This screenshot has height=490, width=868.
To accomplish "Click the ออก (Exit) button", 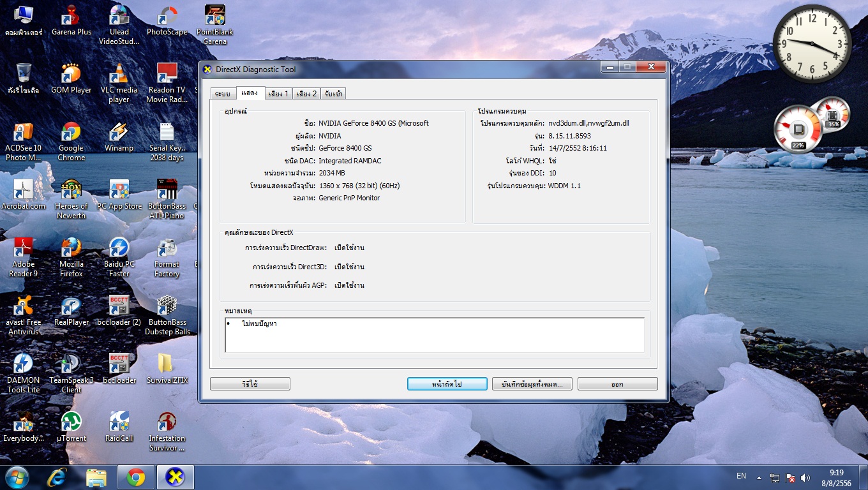I will pyautogui.click(x=617, y=384).
